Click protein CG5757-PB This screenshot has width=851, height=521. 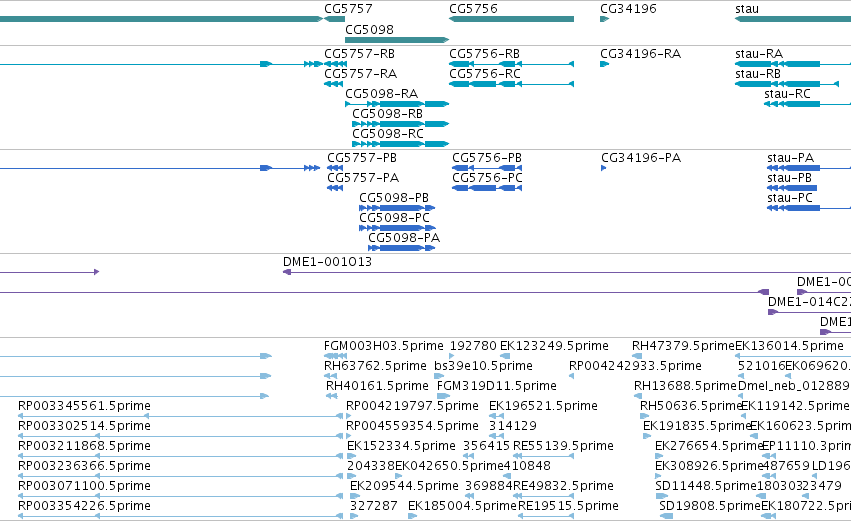pyautogui.click(x=361, y=158)
